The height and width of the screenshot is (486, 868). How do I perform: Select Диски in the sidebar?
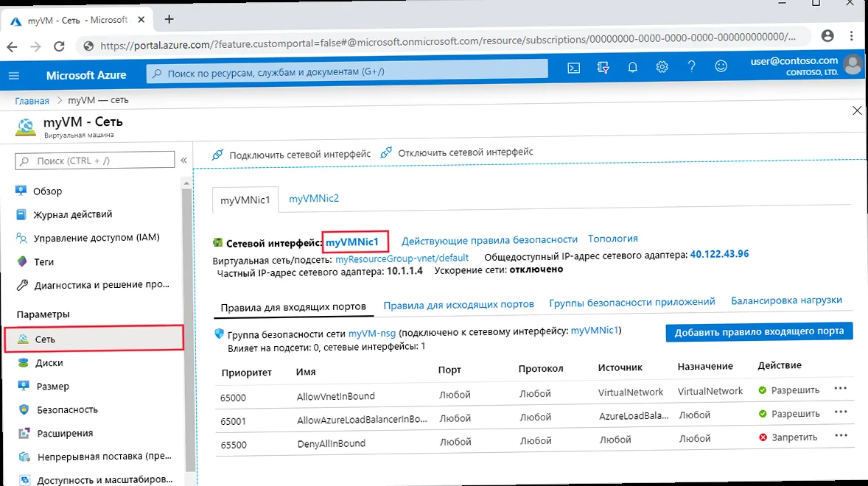tap(49, 362)
